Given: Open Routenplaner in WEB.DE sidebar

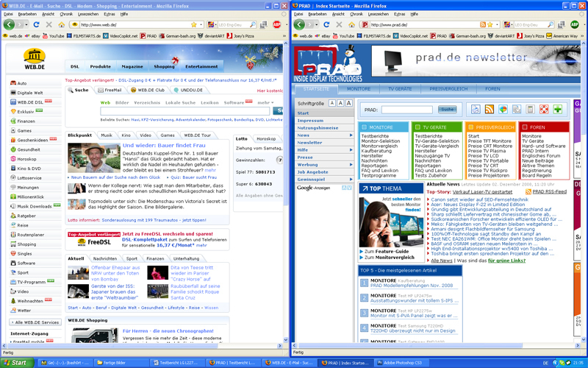Looking at the screenshot, I should pyautogui.click(x=30, y=235).
